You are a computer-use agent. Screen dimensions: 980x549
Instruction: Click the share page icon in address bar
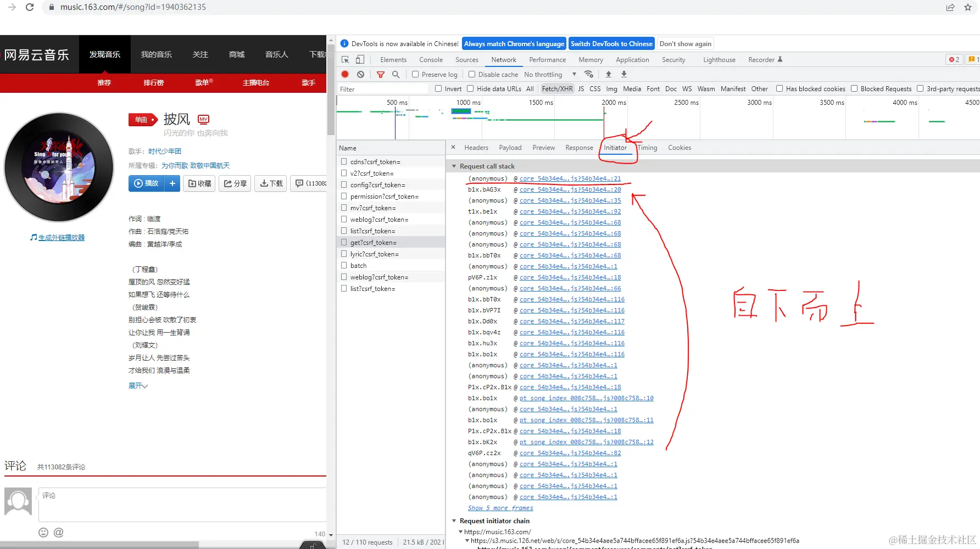coord(950,7)
